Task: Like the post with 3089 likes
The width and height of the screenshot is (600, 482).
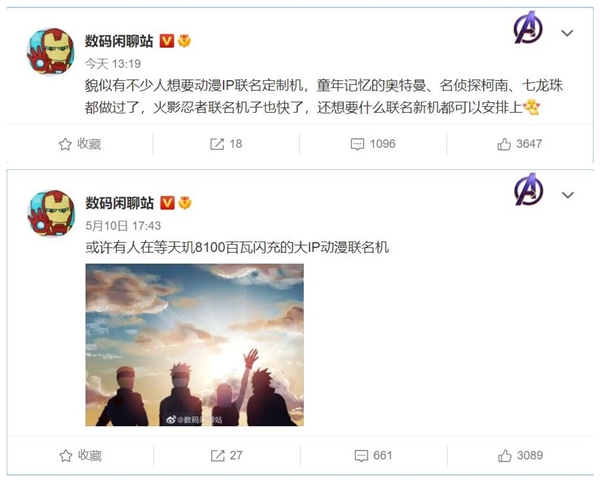Action: click(x=520, y=455)
